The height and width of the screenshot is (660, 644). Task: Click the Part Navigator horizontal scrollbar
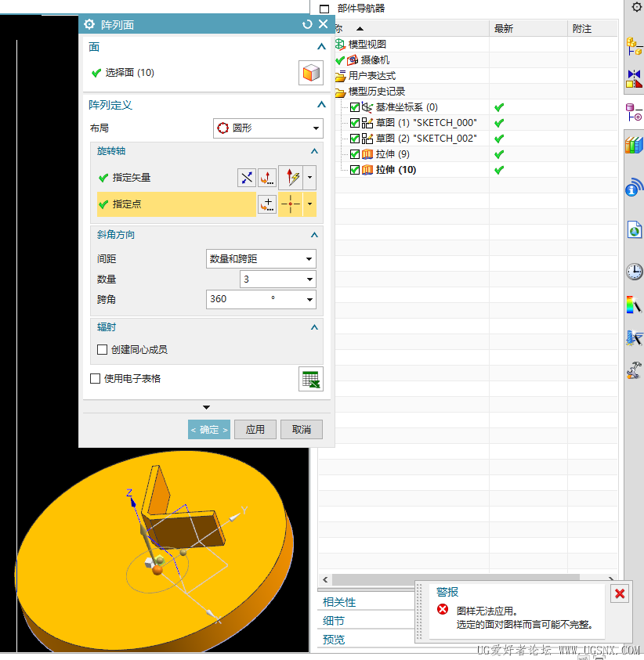click(456, 580)
